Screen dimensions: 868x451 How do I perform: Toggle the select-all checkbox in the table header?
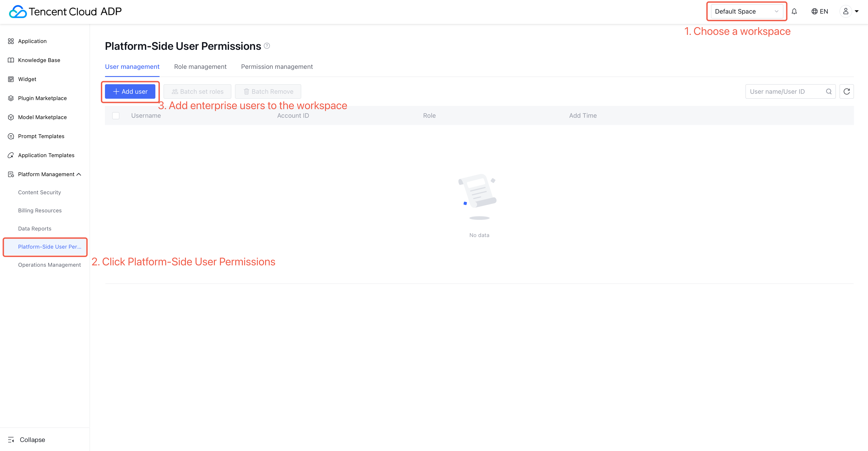click(x=116, y=116)
